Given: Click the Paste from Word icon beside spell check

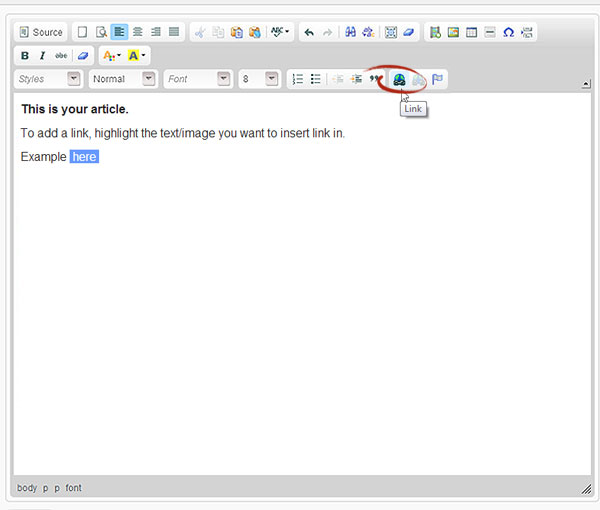Looking at the screenshot, I should [x=255, y=32].
